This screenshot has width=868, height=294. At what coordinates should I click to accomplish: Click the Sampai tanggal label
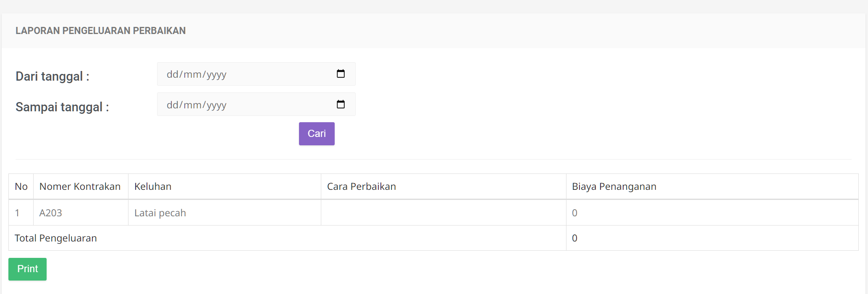pyautogui.click(x=62, y=107)
